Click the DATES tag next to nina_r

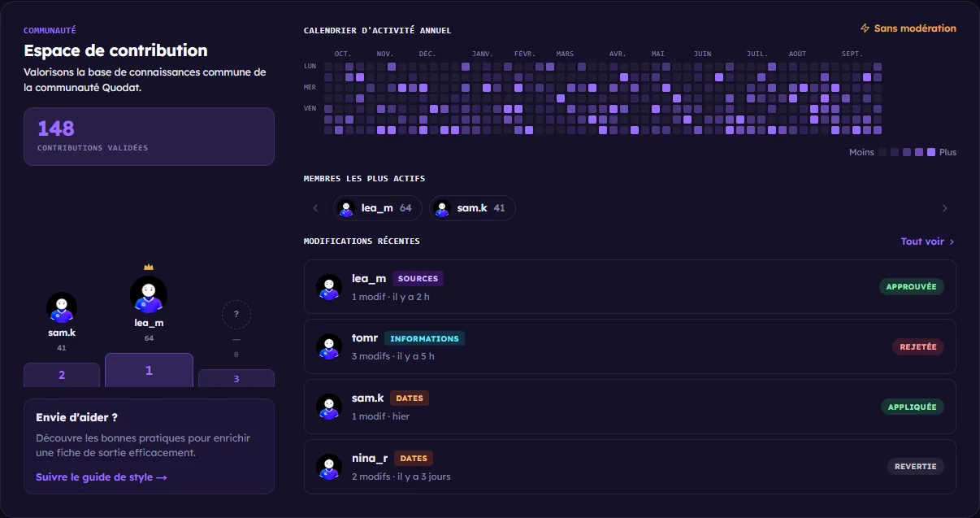pos(414,459)
